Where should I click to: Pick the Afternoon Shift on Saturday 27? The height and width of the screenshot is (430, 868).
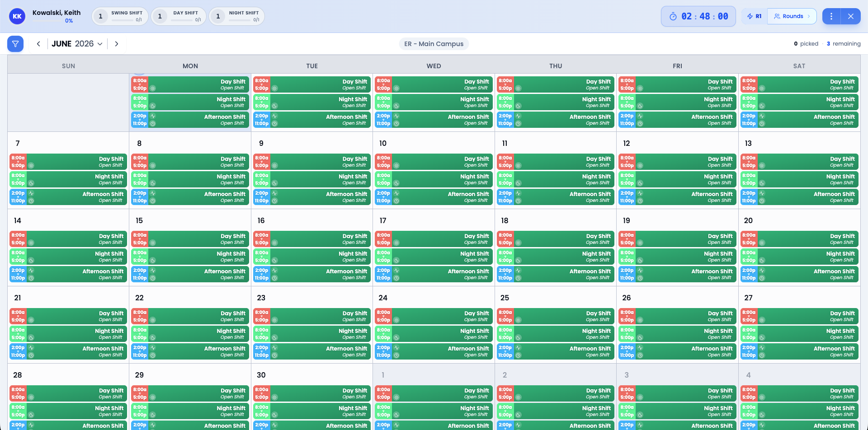pyautogui.click(x=799, y=351)
